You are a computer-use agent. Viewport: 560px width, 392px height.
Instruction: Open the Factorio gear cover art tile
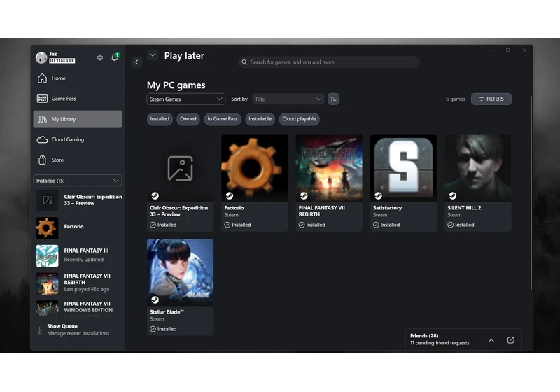tap(254, 168)
